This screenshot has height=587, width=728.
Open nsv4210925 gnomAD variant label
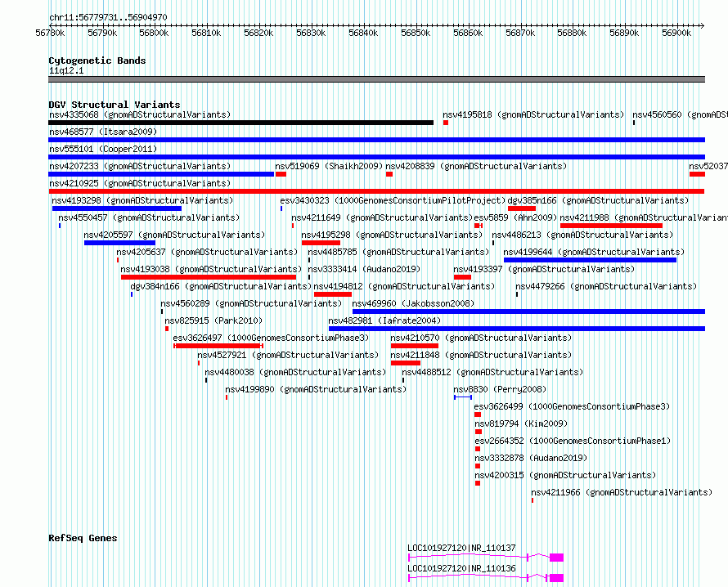(x=140, y=183)
